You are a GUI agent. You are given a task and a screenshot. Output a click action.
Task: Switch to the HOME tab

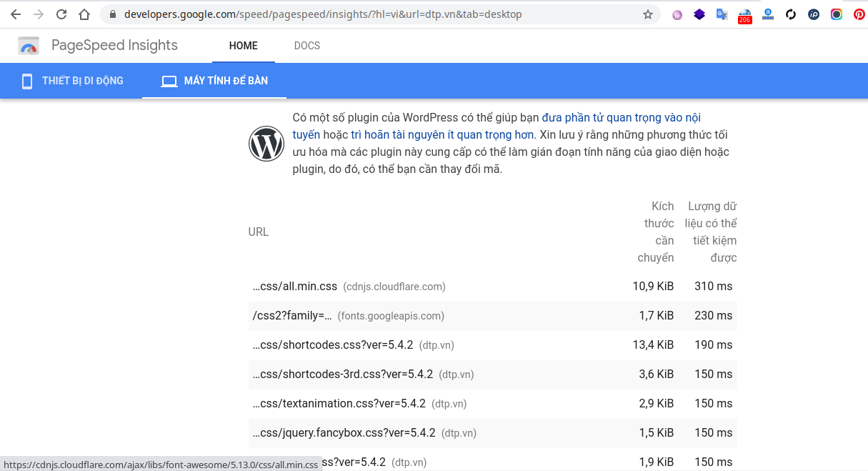click(244, 46)
